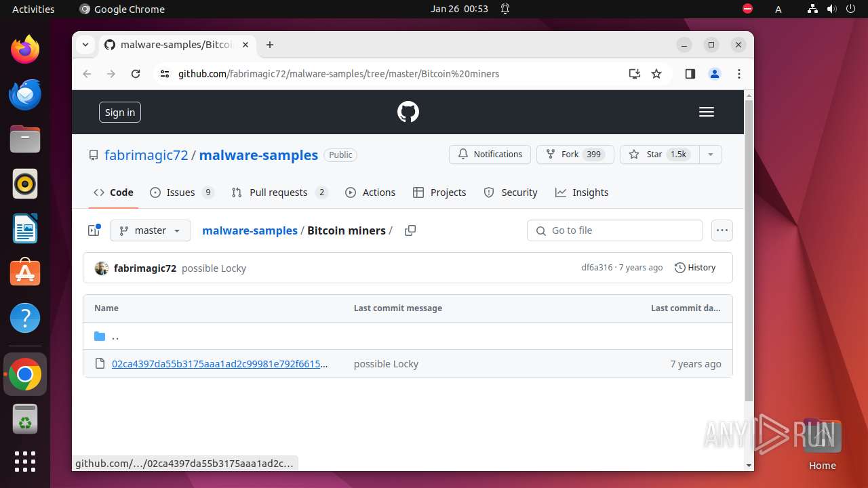The image size is (868, 488).
Task: Switch to the Actions tab
Action: (x=370, y=192)
